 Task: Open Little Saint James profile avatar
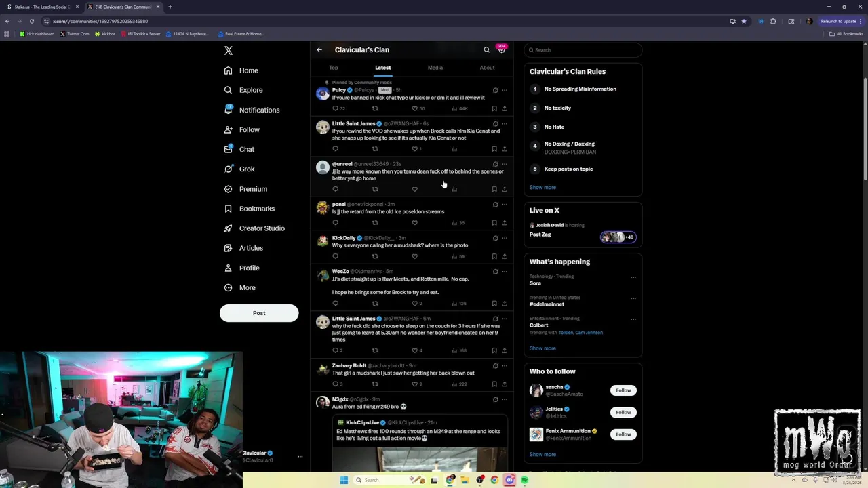pyautogui.click(x=323, y=127)
